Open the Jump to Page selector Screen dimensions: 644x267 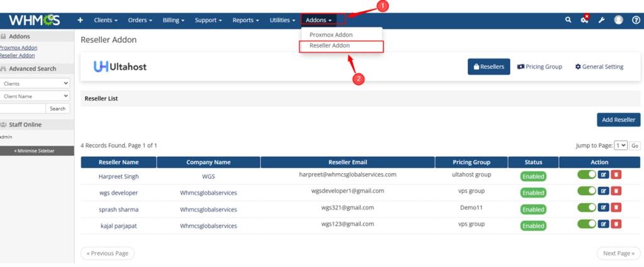click(x=621, y=145)
